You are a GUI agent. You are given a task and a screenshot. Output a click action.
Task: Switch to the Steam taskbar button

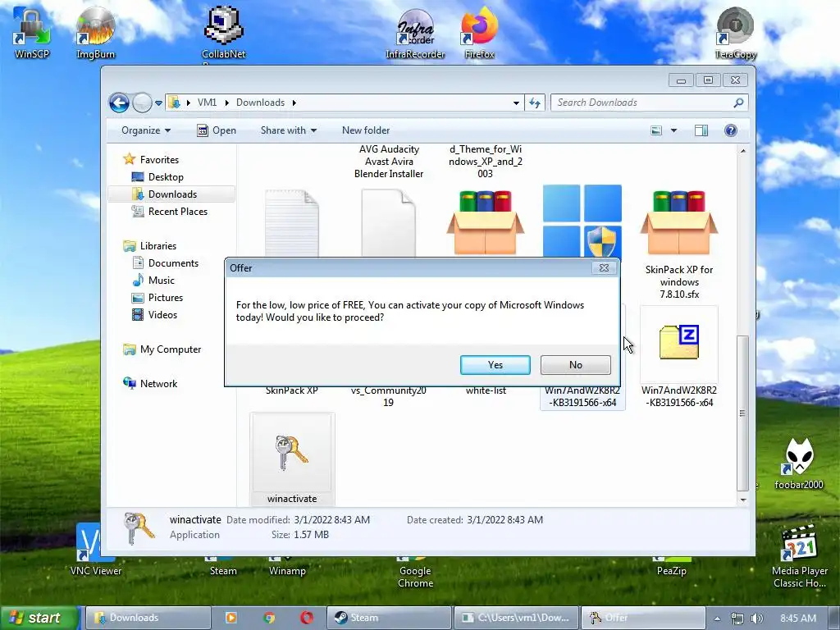pyautogui.click(x=389, y=618)
